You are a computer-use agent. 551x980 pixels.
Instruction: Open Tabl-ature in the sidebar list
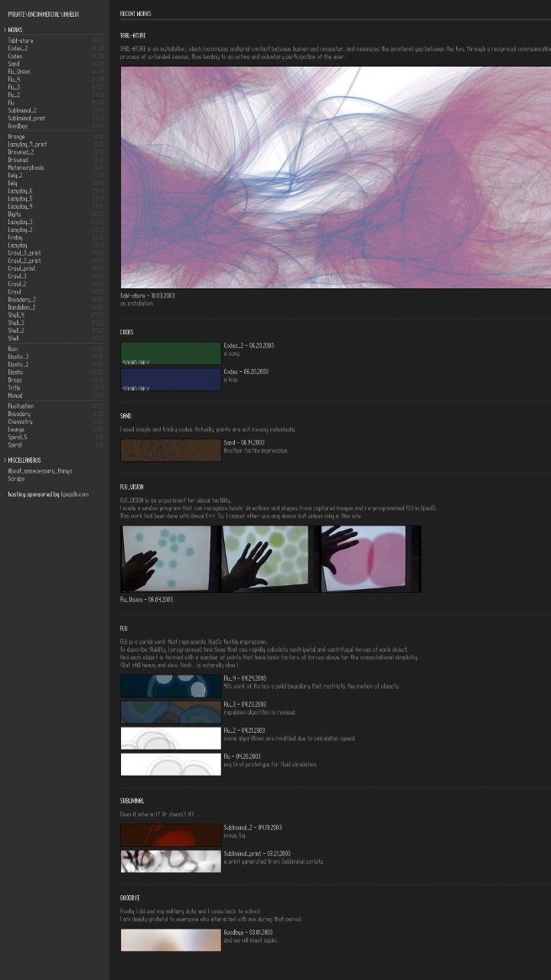point(21,41)
